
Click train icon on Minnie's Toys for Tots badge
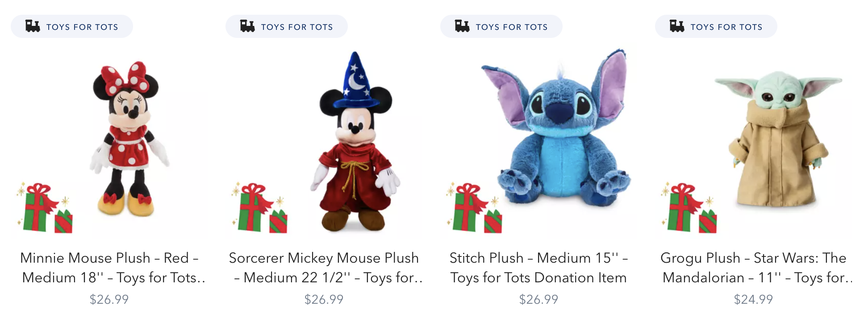(x=33, y=26)
